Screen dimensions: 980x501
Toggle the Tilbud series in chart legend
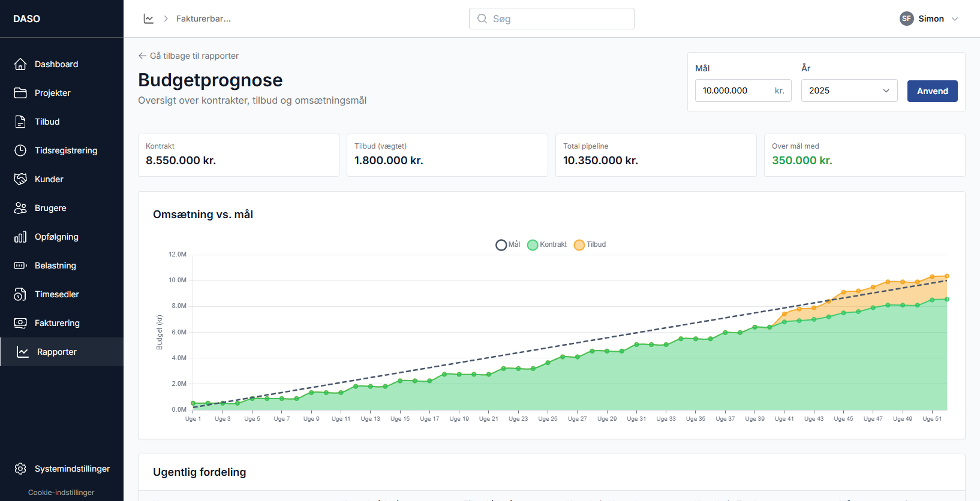(590, 245)
